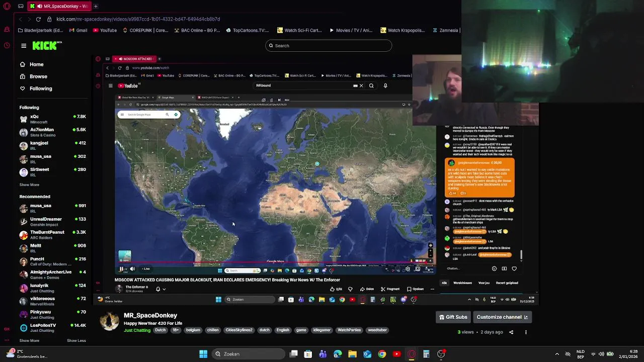This screenshot has width=644, height=362.
Task: Open the live chat emoji picker
Action: click(x=494, y=269)
